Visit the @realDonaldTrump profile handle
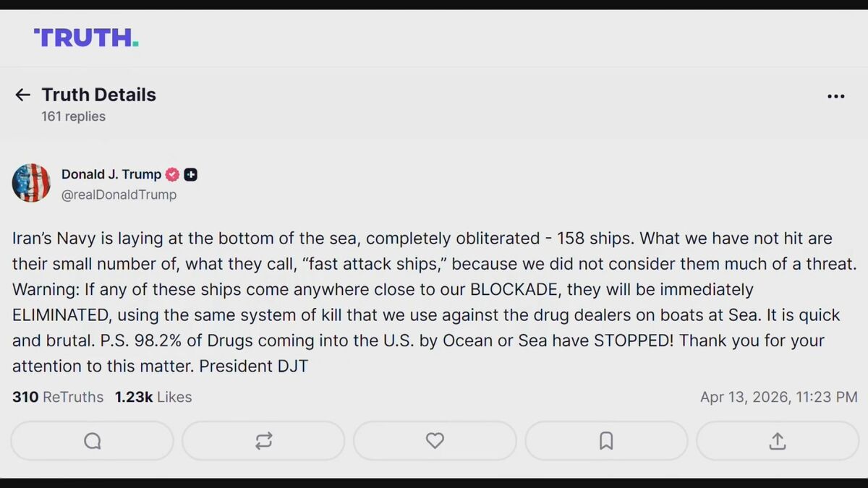 click(x=119, y=194)
